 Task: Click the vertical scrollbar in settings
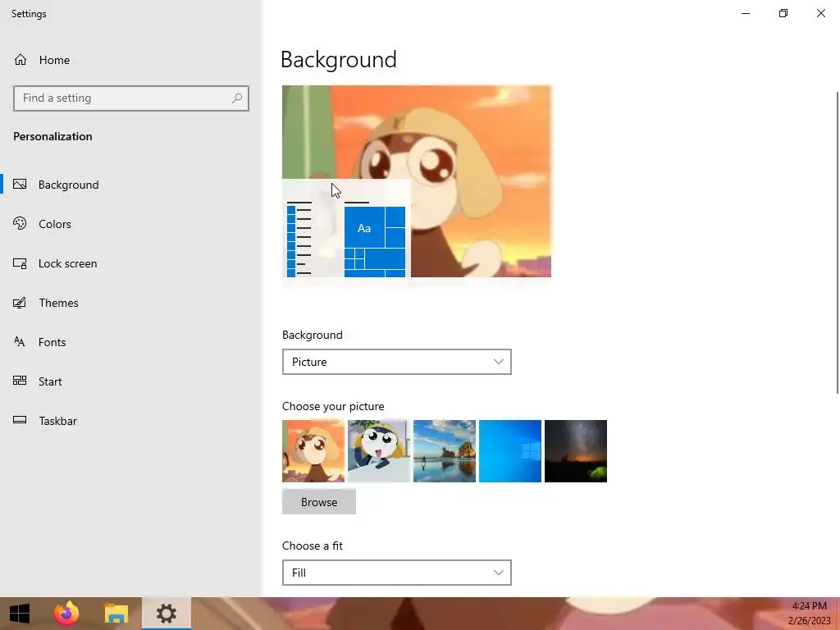838,243
